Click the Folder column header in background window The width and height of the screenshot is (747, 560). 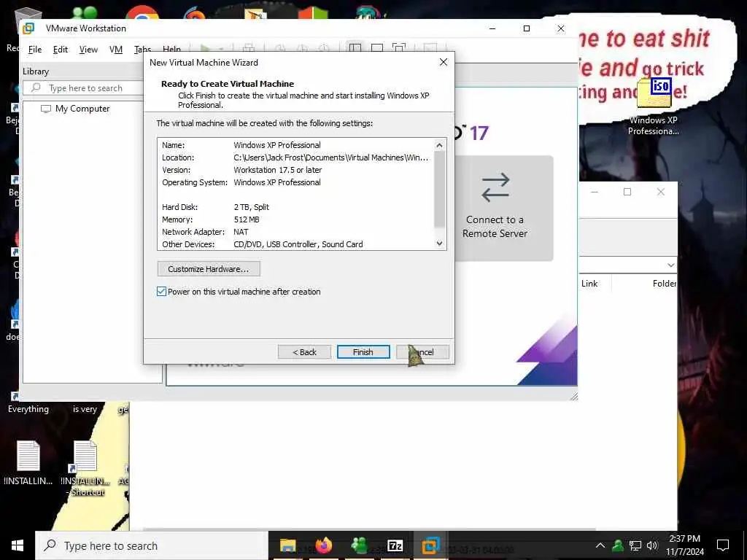pos(664,284)
